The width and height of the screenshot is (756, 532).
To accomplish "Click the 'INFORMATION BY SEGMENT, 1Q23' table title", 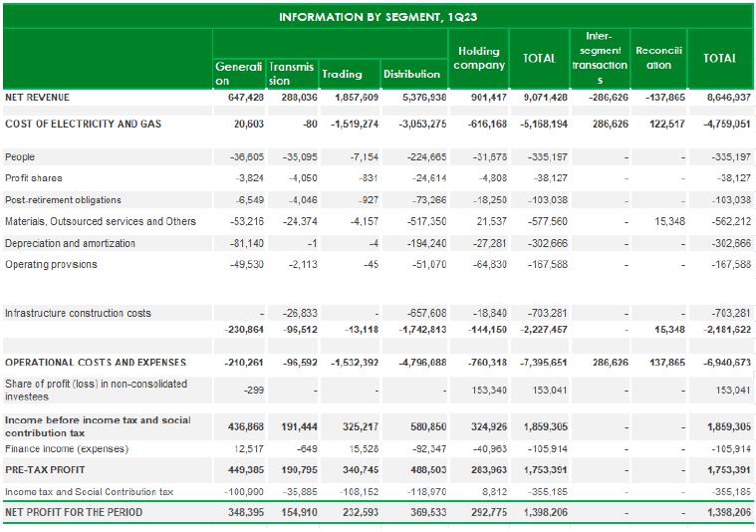I will click(x=377, y=17).
